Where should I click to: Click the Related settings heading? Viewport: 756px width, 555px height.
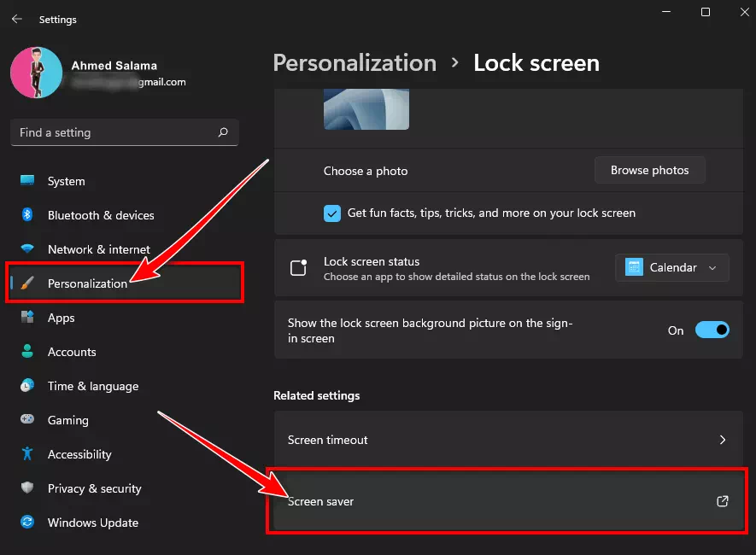pyautogui.click(x=316, y=395)
